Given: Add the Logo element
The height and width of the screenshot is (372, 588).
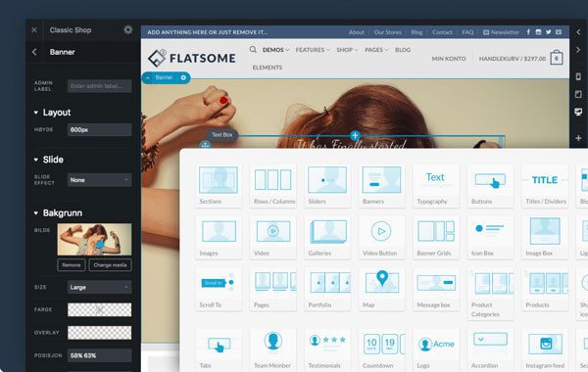Looking at the screenshot, I should (436, 349).
